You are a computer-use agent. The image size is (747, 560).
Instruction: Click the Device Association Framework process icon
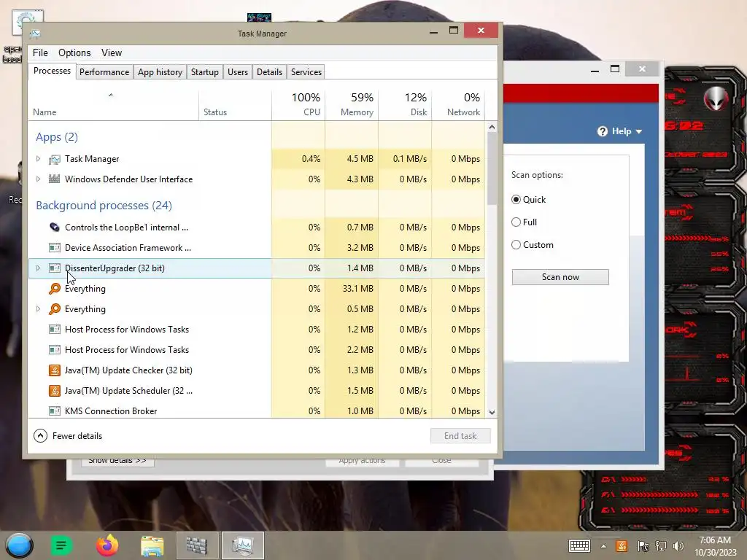pos(55,248)
